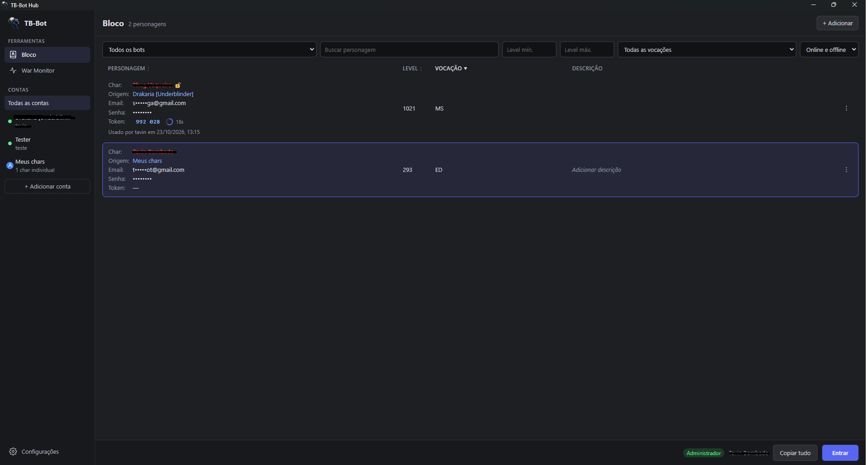This screenshot has height=465, width=868.
Task: Click the Level mín. input
Action: (x=529, y=50)
